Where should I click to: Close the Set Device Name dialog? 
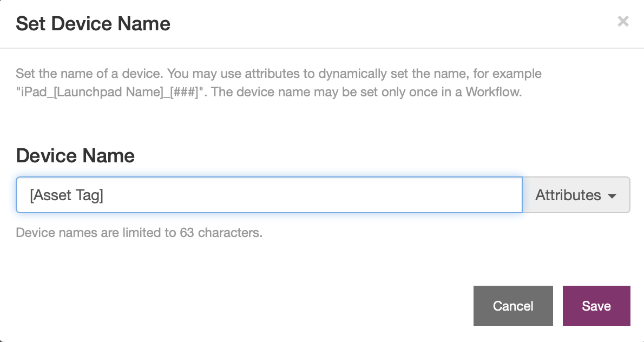coord(623,22)
